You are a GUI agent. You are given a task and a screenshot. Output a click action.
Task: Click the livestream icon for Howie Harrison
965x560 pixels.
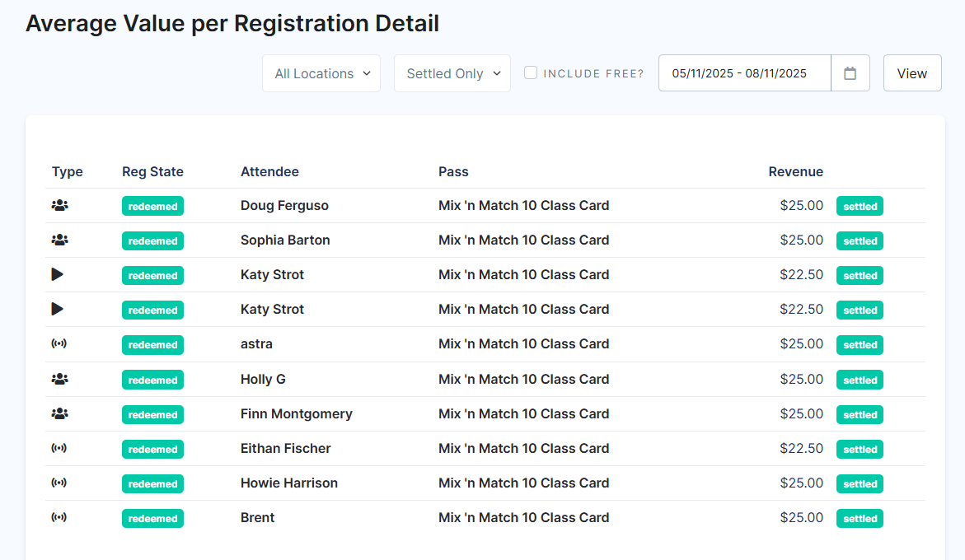click(59, 483)
